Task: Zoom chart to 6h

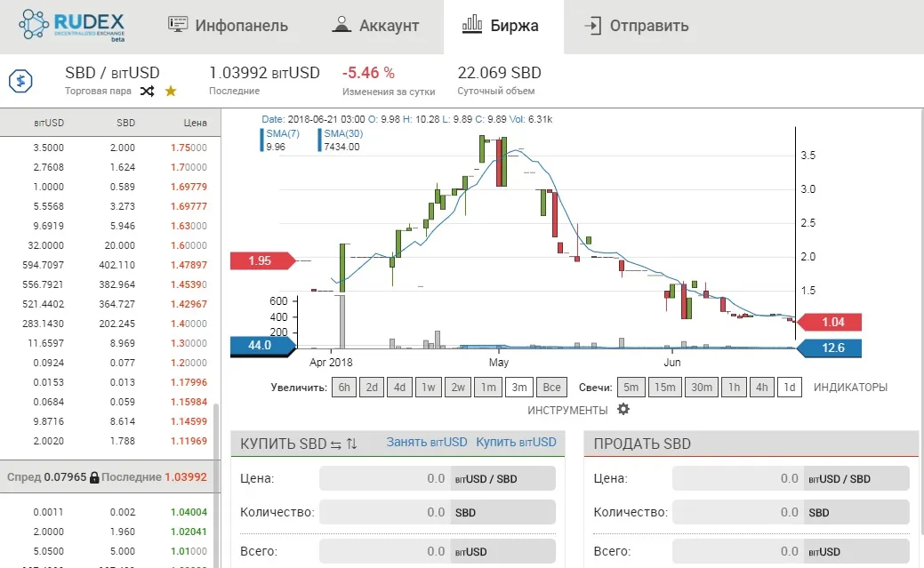Action: pos(344,388)
